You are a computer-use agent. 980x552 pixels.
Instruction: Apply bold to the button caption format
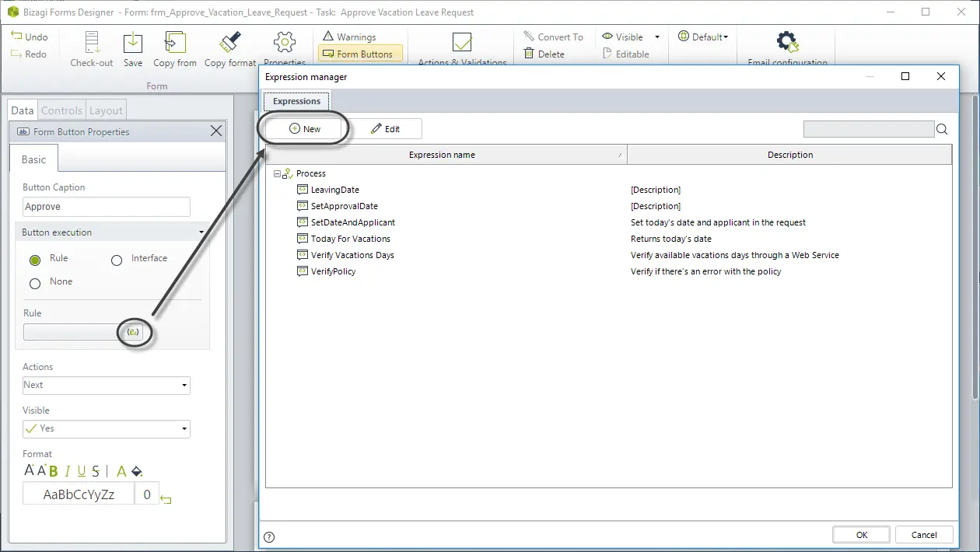click(54, 470)
